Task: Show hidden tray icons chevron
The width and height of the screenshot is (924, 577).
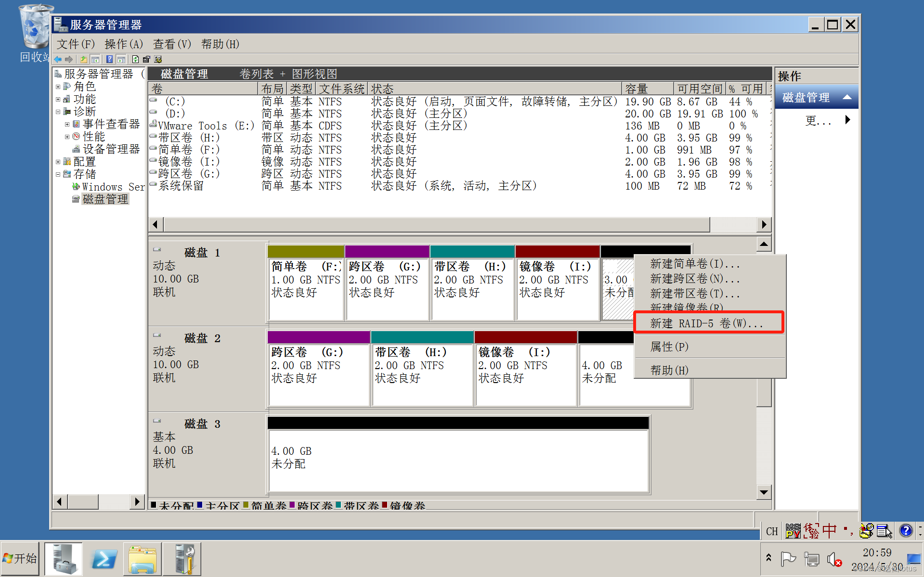Action: (768, 558)
